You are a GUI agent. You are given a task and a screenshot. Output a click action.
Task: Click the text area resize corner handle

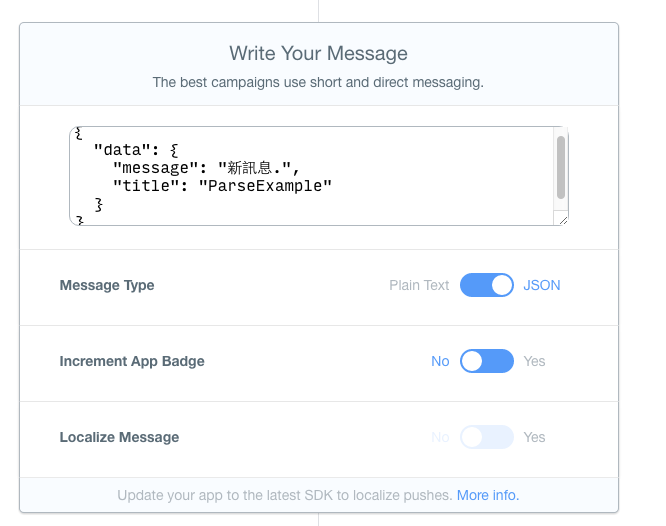[563, 221]
